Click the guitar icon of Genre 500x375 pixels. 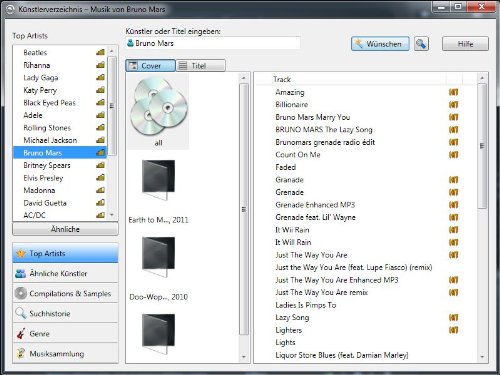(x=21, y=333)
